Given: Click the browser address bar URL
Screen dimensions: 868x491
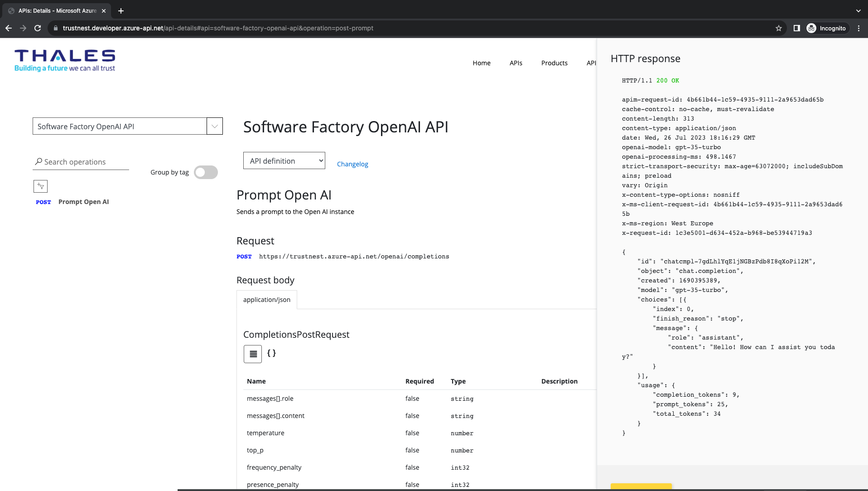Looking at the screenshot, I should (218, 28).
